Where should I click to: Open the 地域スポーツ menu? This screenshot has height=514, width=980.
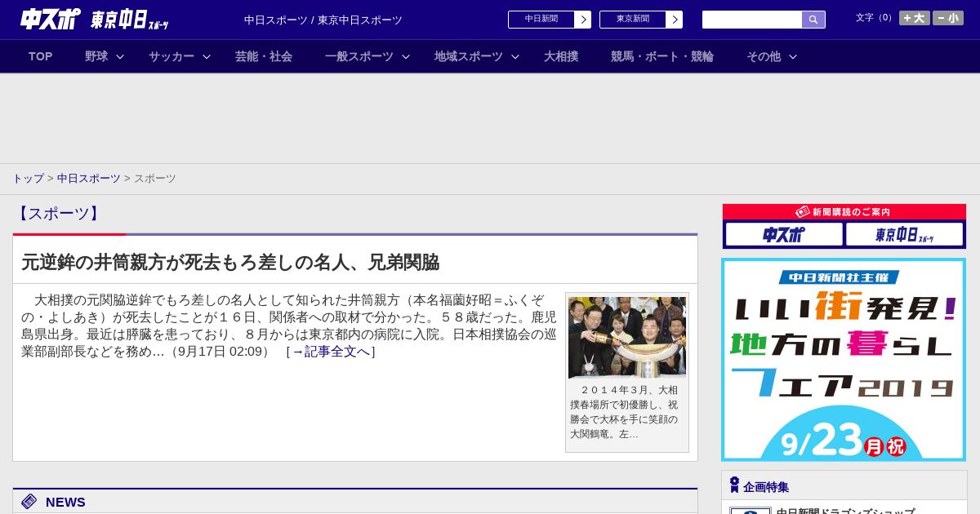[x=469, y=56]
